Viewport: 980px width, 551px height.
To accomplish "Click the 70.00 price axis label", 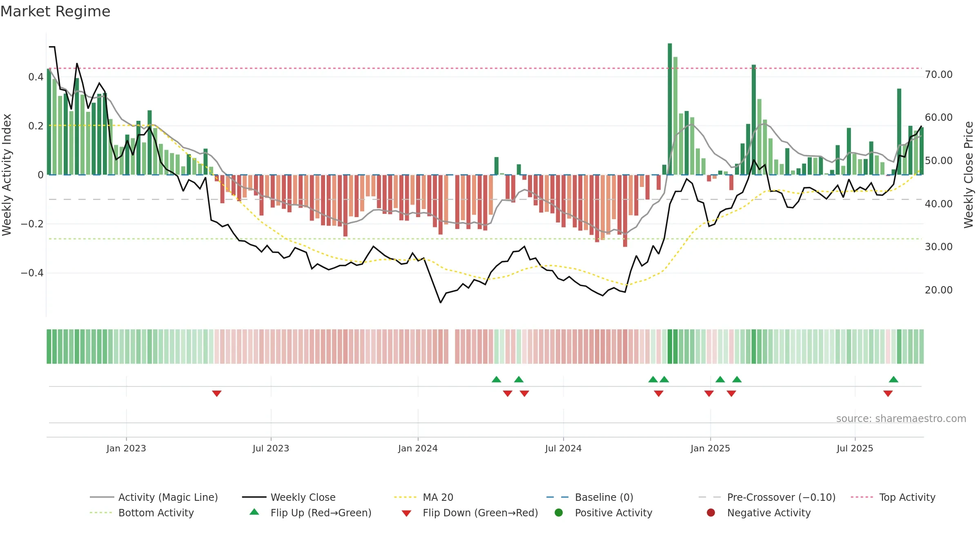I will (939, 74).
